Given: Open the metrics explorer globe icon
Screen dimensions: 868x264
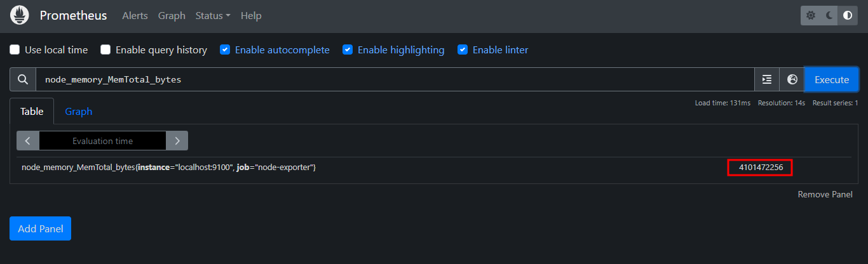Looking at the screenshot, I should click(x=792, y=79).
